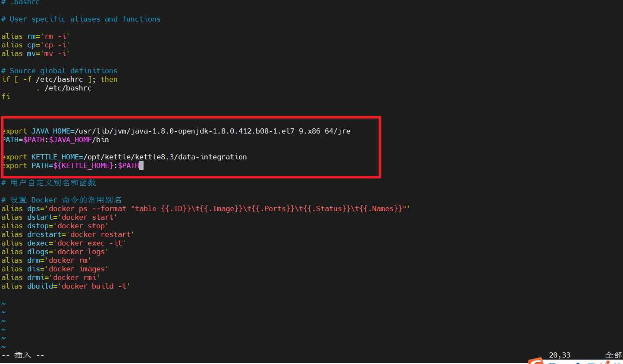Click the 'if [ -f /etc/bashrc ]' line
The width and height of the screenshot is (623, 364).
click(60, 79)
